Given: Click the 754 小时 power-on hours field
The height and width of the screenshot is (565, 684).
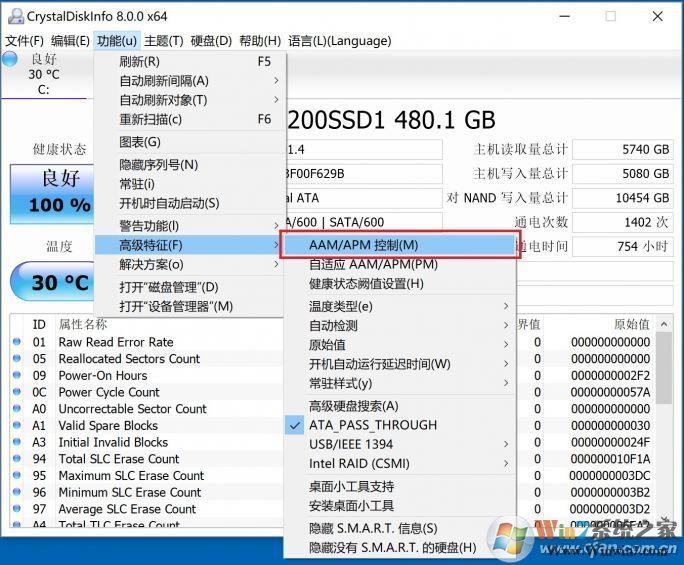Looking at the screenshot, I should point(623,247).
